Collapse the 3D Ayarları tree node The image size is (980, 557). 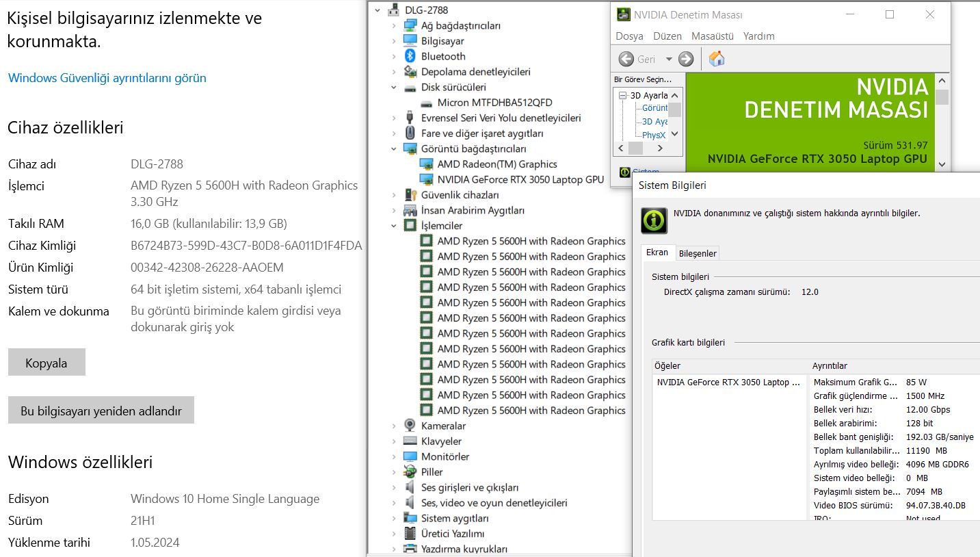tap(623, 96)
